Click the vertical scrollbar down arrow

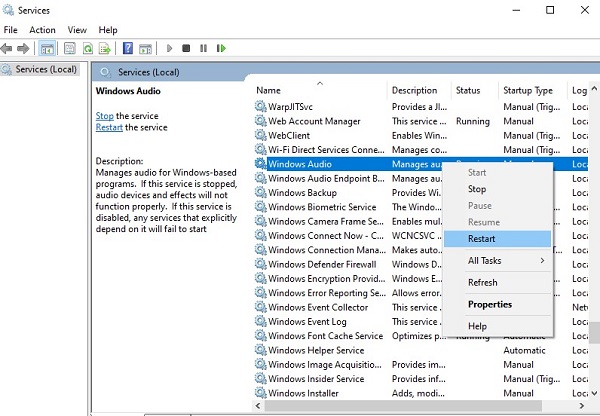pyautogui.click(x=594, y=393)
